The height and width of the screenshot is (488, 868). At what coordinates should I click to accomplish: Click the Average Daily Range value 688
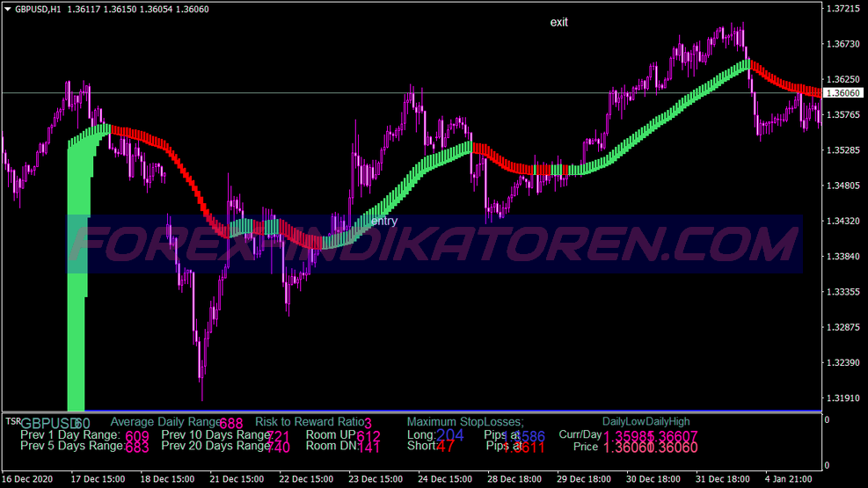point(231,424)
